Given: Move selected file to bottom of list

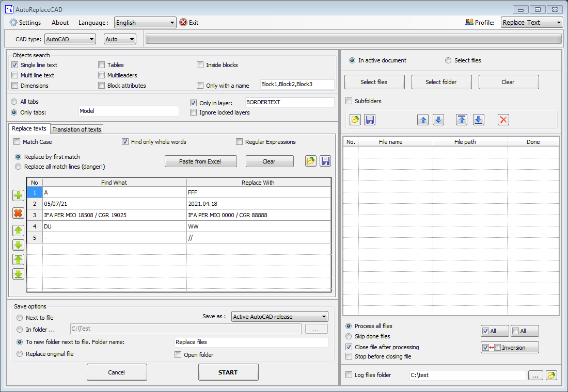Looking at the screenshot, I should tap(479, 120).
